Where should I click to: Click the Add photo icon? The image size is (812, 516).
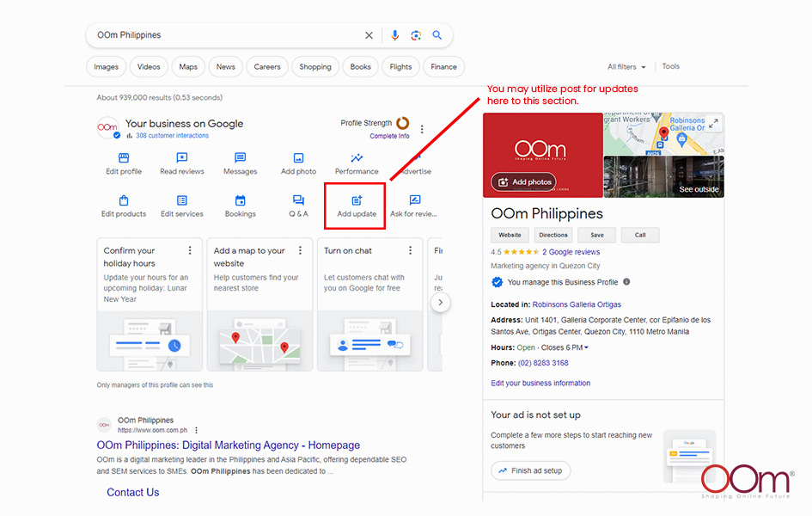tap(298, 158)
